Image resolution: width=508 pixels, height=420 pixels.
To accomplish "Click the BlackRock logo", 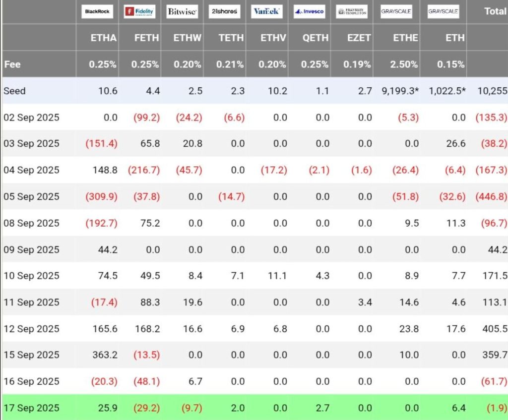I will 97,12.
